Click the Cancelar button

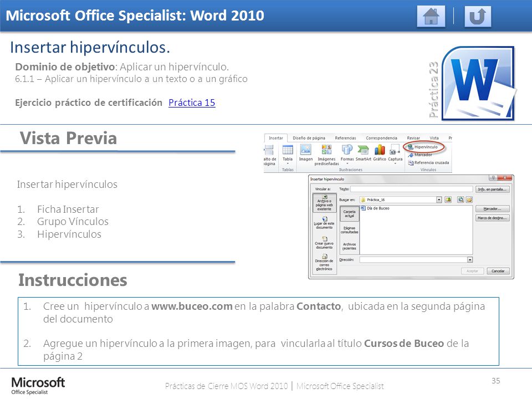[498, 271]
